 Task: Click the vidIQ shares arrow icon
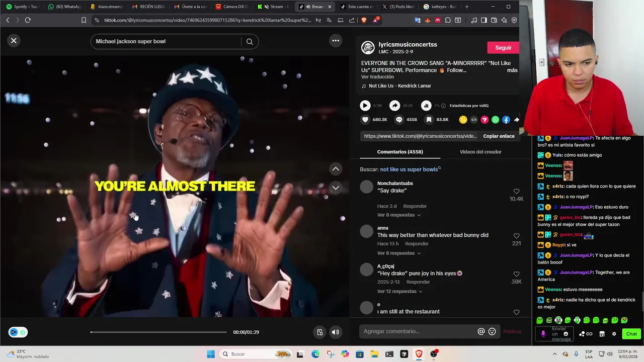395,106
